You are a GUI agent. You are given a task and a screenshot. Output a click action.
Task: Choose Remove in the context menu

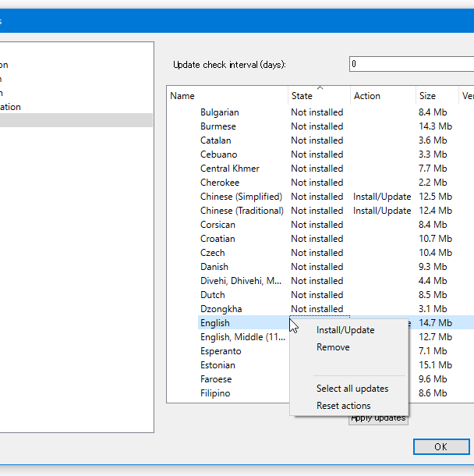coord(333,347)
